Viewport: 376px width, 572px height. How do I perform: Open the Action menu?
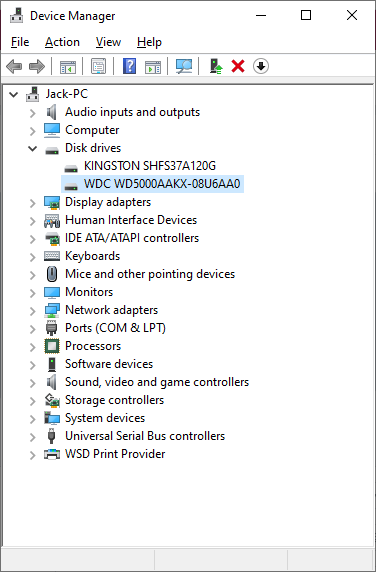coord(62,42)
